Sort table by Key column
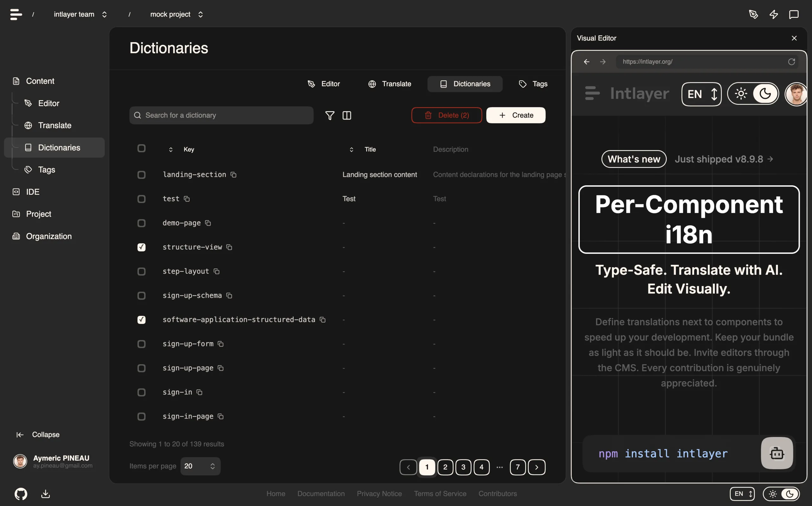This screenshot has width=812, height=506. pyautogui.click(x=181, y=149)
